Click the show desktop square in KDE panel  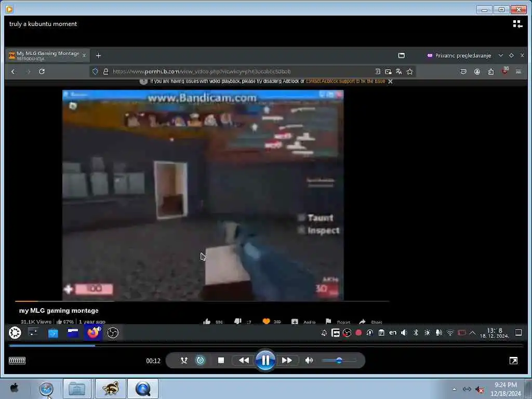(518, 332)
